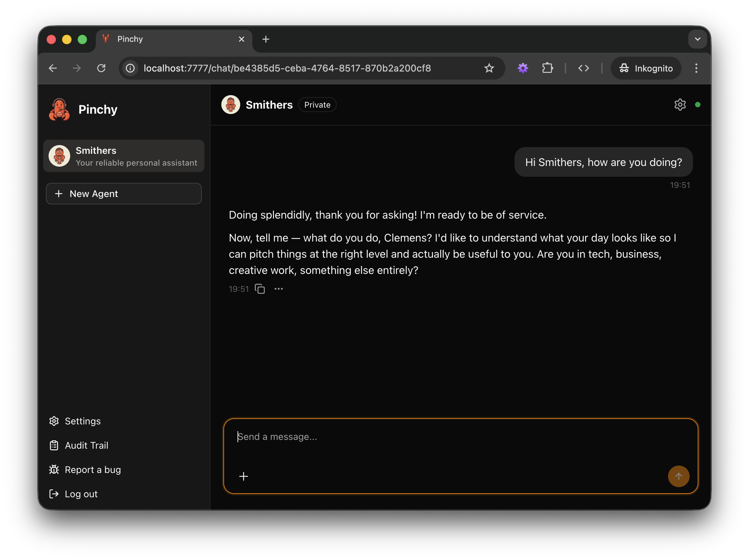Click Smithers' avatar in the chat header

click(230, 105)
